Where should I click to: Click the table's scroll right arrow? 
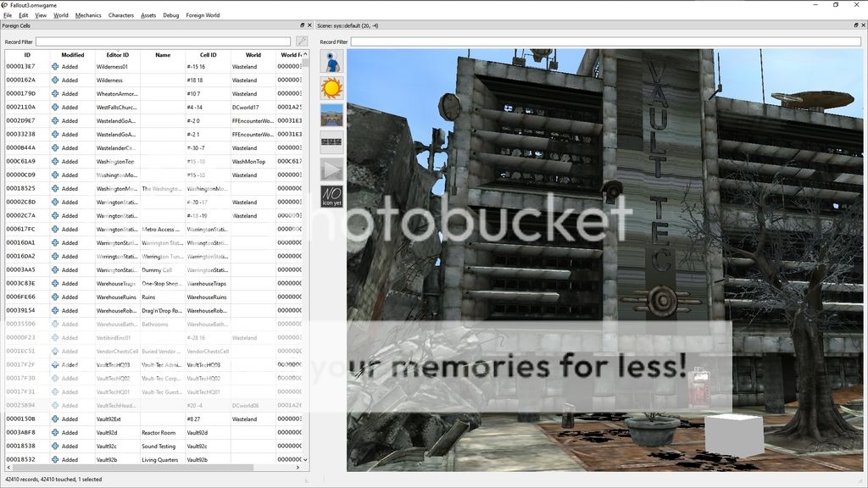click(298, 468)
